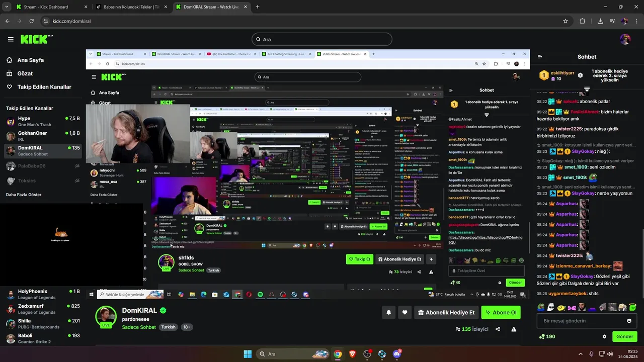
Task: Show hidden system tray icons chevron
Action: click(x=580, y=354)
